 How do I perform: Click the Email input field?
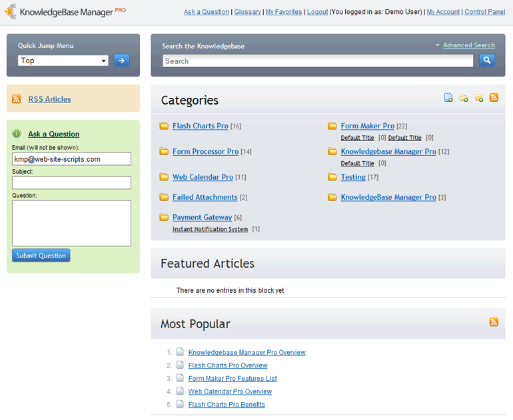pyautogui.click(x=72, y=159)
